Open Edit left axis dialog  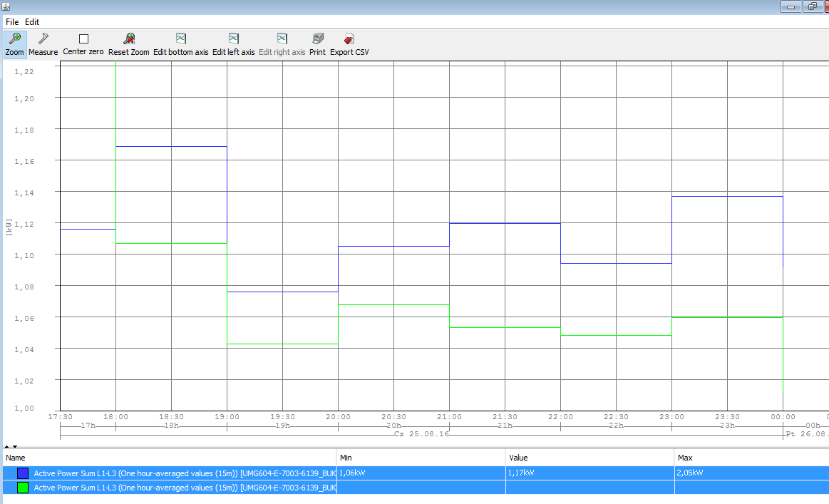coord(233,44)
